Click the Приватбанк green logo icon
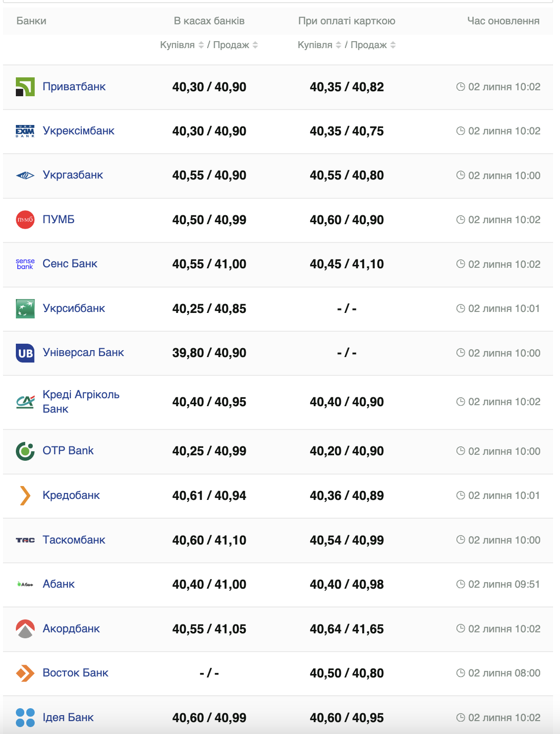Viewport: 560px width, 734px height. point(25,87)
